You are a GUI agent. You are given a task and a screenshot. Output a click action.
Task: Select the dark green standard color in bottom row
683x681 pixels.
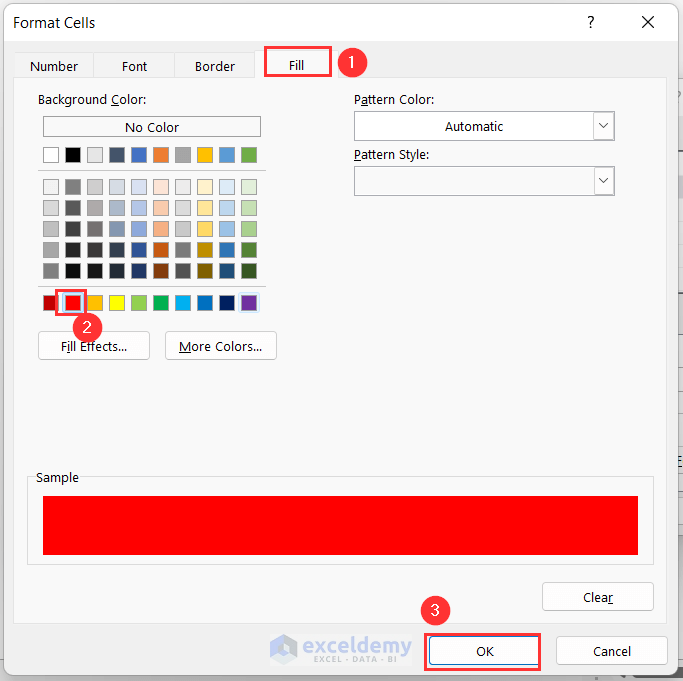(x=161, y=302)
